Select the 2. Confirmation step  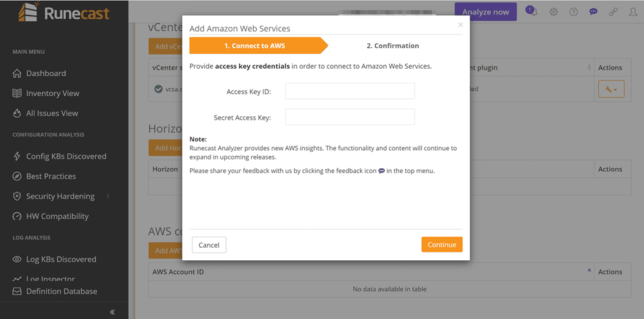[393, 46]
